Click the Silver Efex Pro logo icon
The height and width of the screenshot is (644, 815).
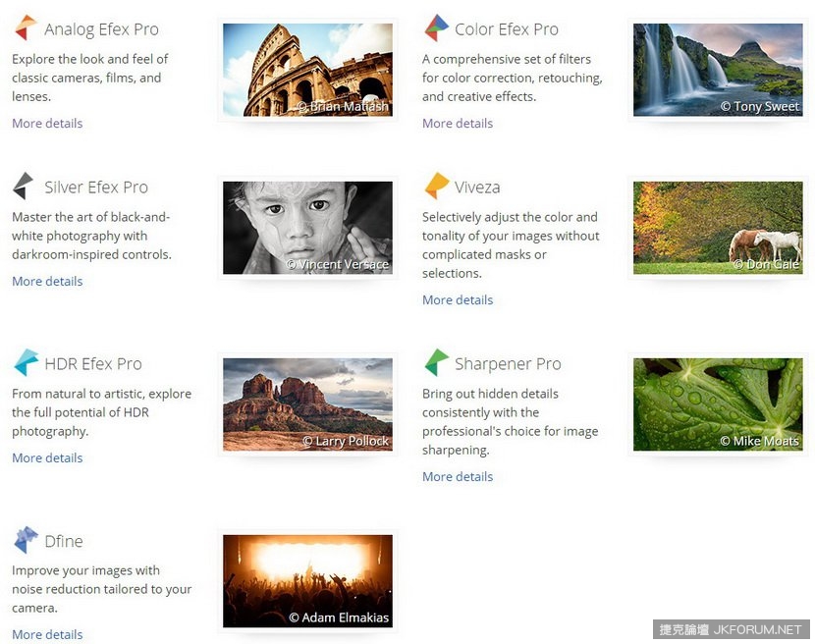click(x=24, y=187)
